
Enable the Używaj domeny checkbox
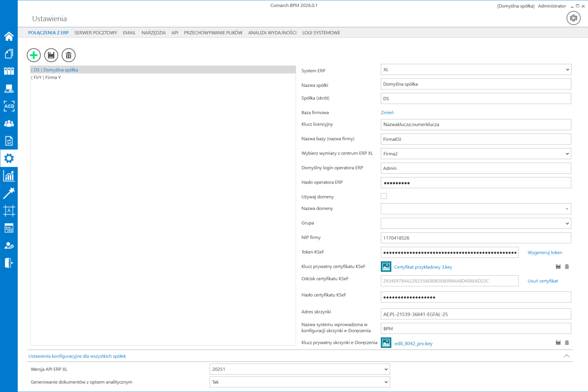[x=384, y=196]
